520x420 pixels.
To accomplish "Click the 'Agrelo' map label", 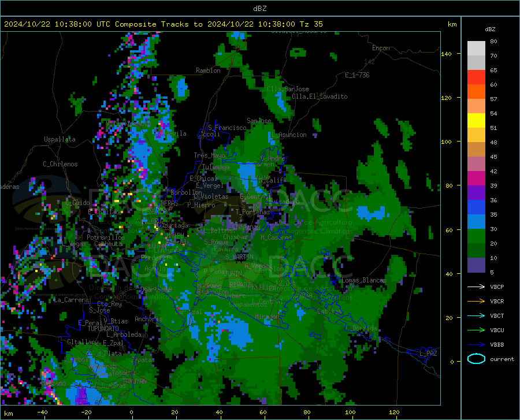I will click(155, 269).
